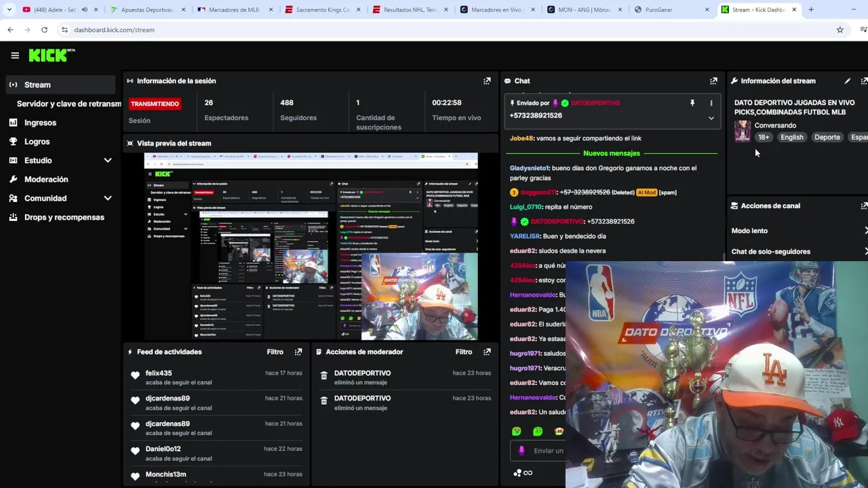
Task: Click the address bar URL
Action: 114,30
